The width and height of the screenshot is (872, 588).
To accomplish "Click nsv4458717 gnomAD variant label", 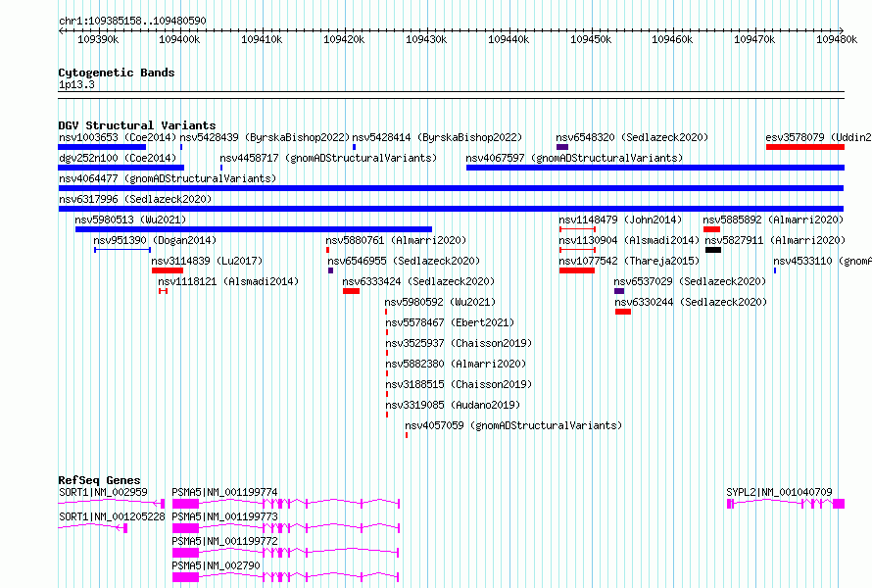I will click(x=328, y=158).
